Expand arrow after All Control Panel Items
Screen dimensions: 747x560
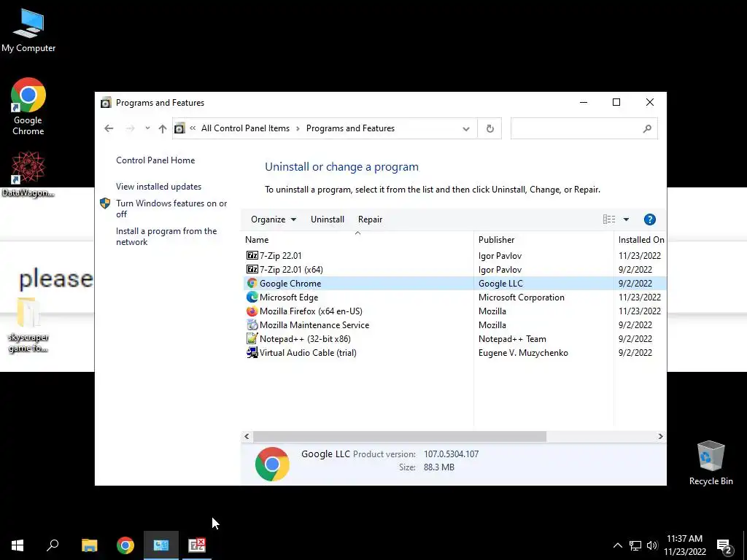tap(298, 128)
